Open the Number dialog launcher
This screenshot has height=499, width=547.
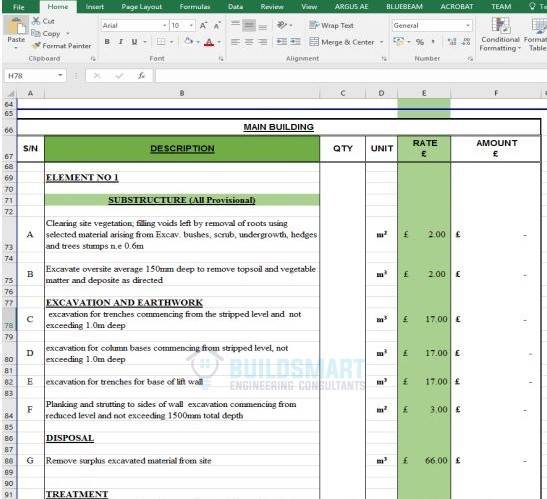(470, 59)
